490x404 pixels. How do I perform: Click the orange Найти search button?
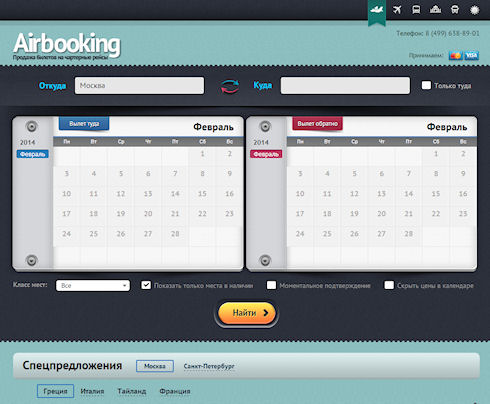click(247, 313)
